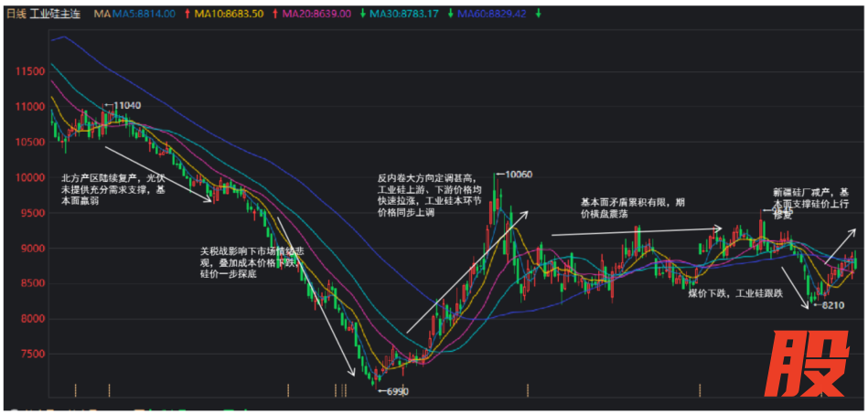This screenshot has height=414, width=868.
Task: Click the red up arrow after MA5
Action: tap(188, 14)
